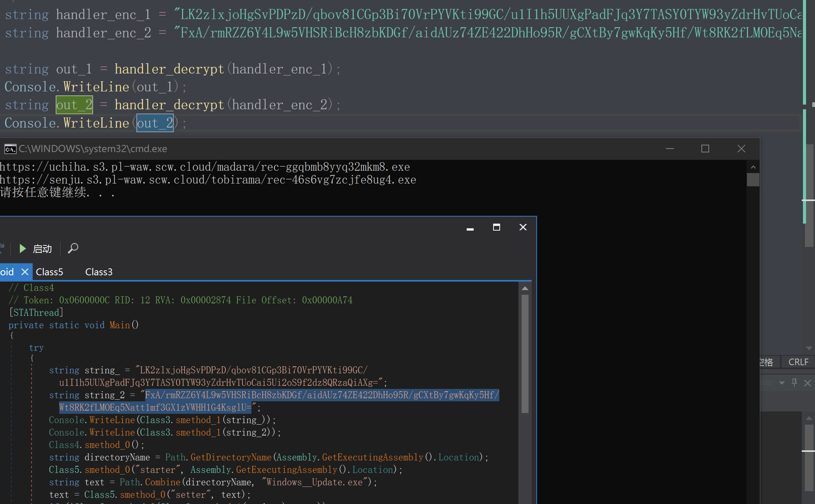Click Class3.smethod_1(string_2) call
Viewport: 815px width, 504px height.
coord(208,432)
